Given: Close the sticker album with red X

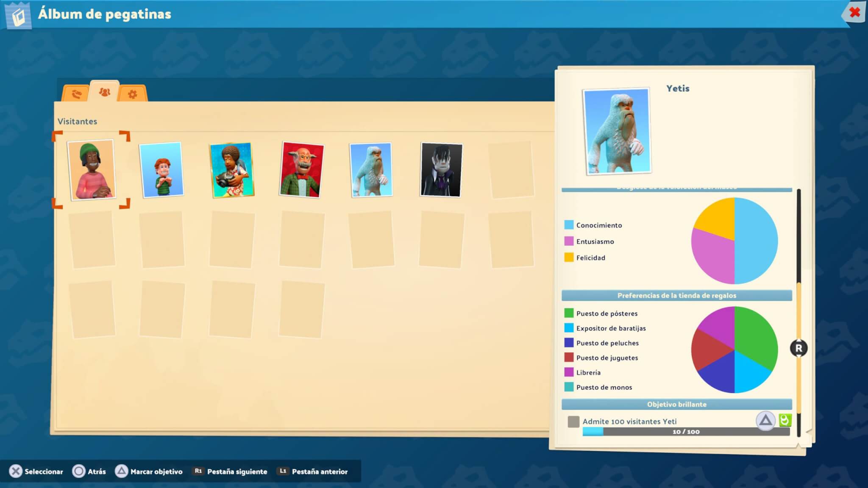Looking at the screenshot, I should (854, 12).
